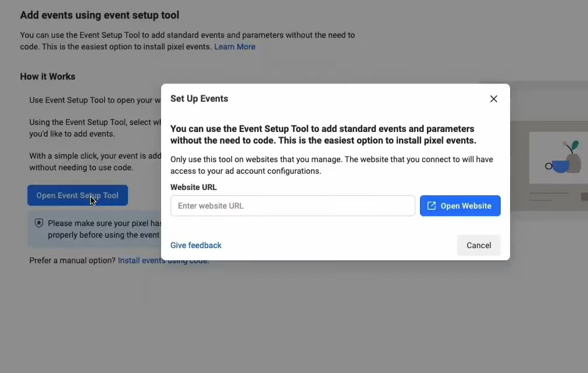Open the Give feedback link
The image size is (588, 373).
pos(196,245)
